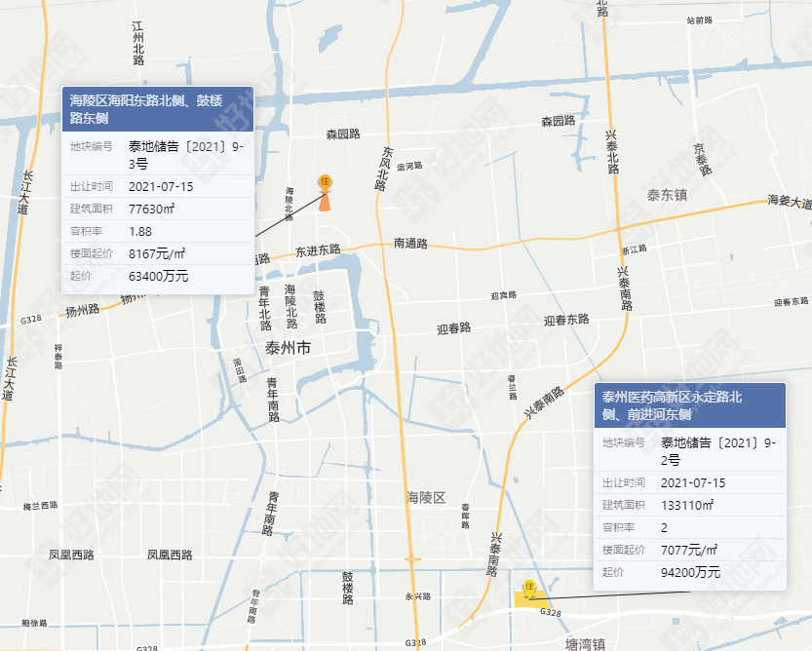Click the 建筑面积 77630㎡ row
Image resolution: width=812 pixels, height=651 pixels.
tap(157, 209)
